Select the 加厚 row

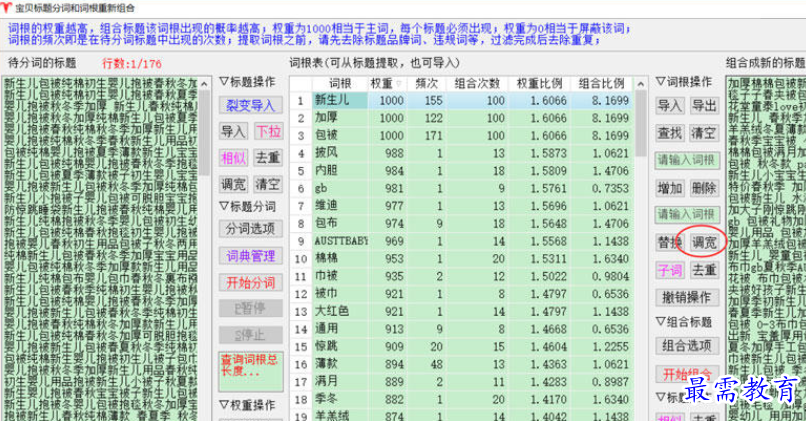[462, 118]
